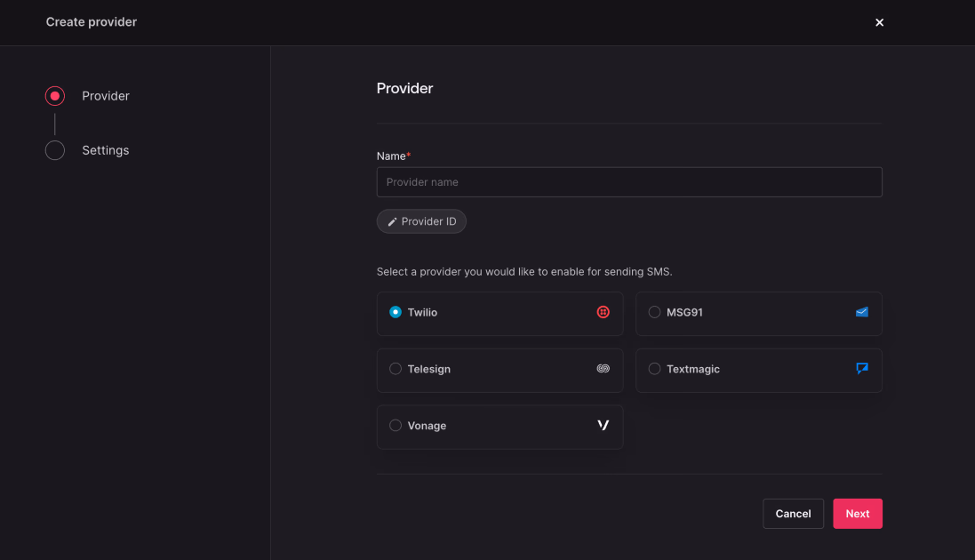Click the Twilio logo icon
975x560 pixels.
tap(603, 312)
